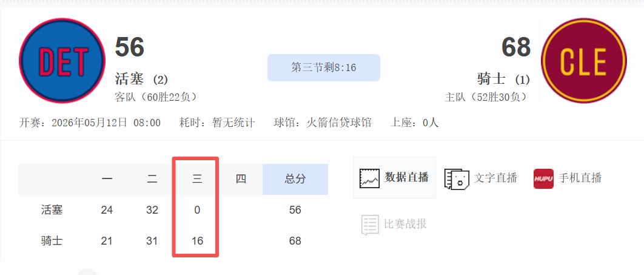Select the 一 quarter column header
644x275 pixels.
pos(107,179)
